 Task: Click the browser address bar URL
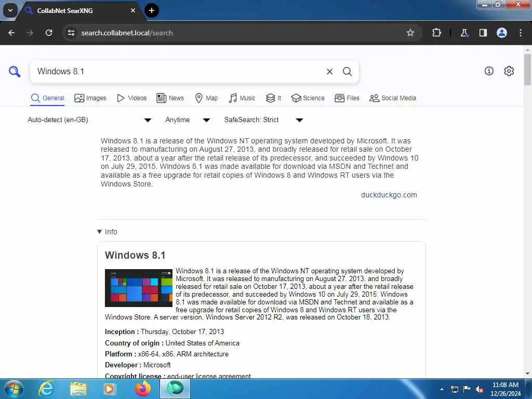(x=127, y=33)
